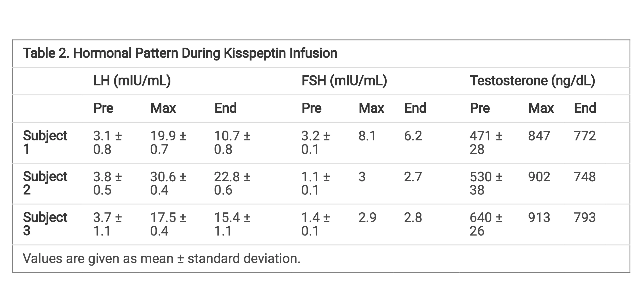
Task: Click the footnote about mean ± standard deviation
Action: [162, 258]
